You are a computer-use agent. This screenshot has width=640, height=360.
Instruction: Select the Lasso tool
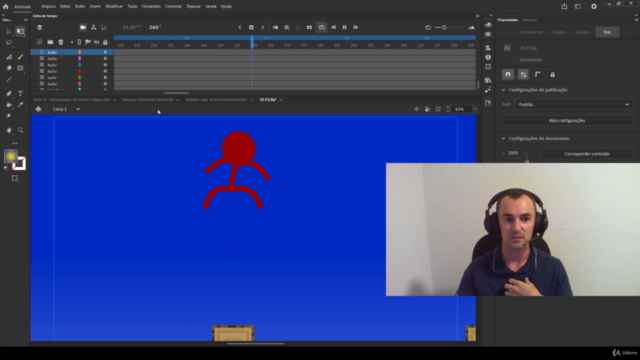(x=9, y=43)
